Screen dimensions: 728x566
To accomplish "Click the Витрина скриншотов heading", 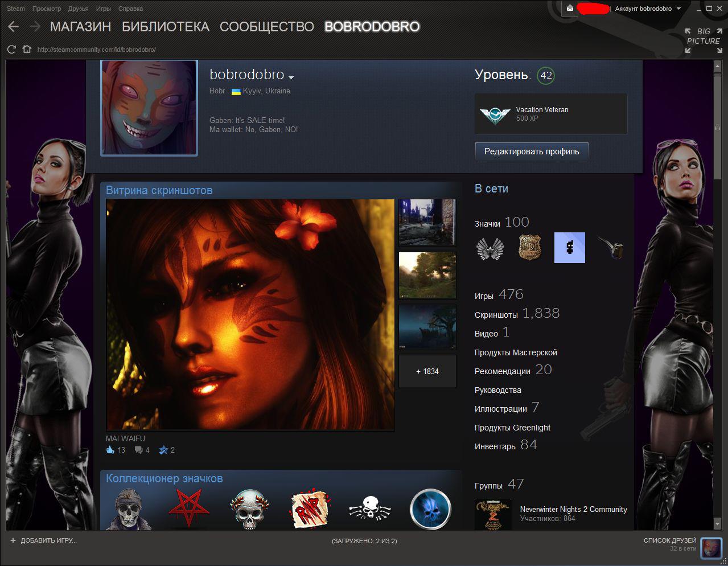I will pos(159,190).
